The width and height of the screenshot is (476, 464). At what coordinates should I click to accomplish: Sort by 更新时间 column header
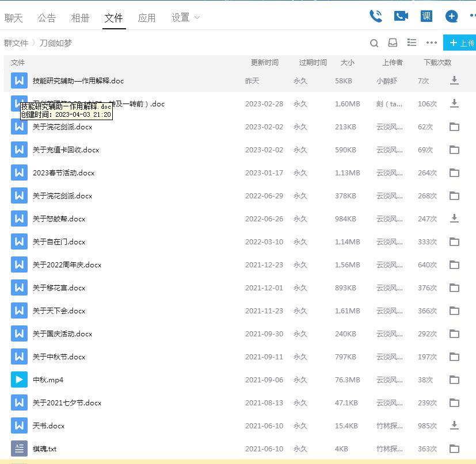pyautogui.click(x=265, y=63)
